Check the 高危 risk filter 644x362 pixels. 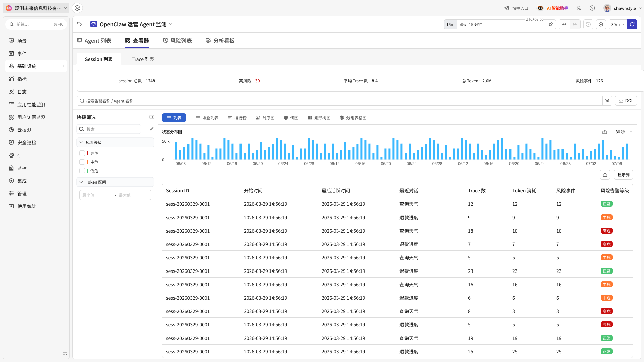(x=82, y=153)
